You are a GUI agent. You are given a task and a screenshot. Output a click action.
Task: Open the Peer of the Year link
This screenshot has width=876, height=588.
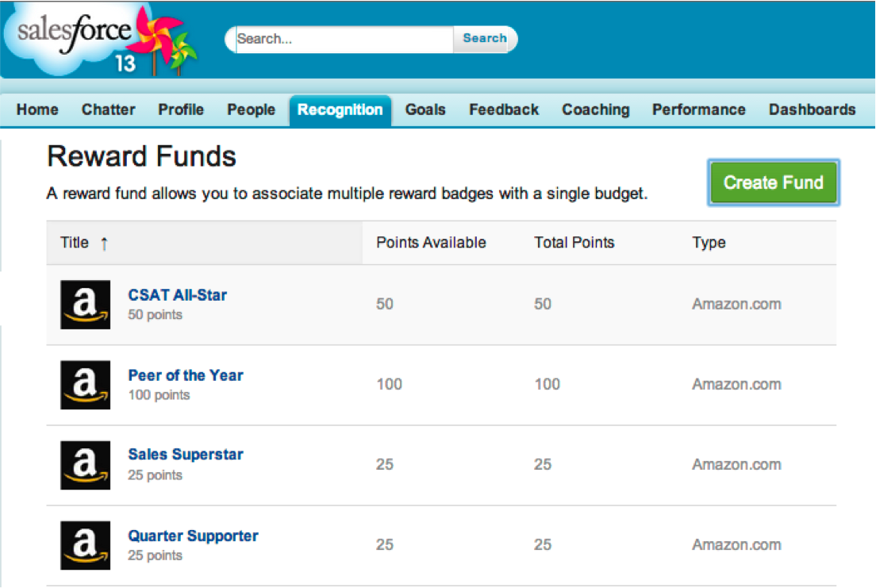point(186,375)
